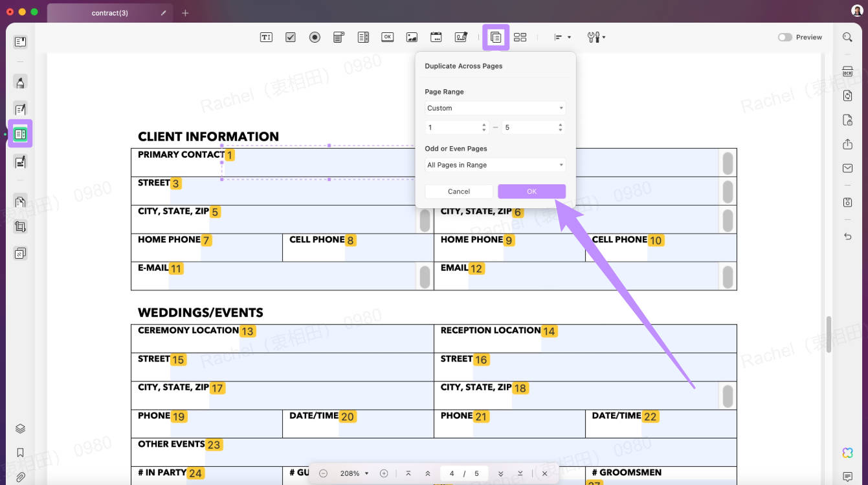This screenshot has height=485, width=868.
Task: Select the Date Field form tool
Action: [436, 38]
